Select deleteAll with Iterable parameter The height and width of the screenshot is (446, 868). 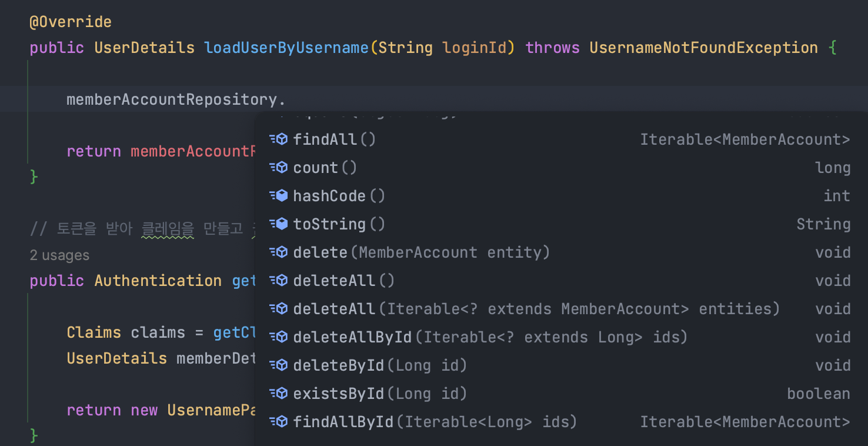click(412, 308)
